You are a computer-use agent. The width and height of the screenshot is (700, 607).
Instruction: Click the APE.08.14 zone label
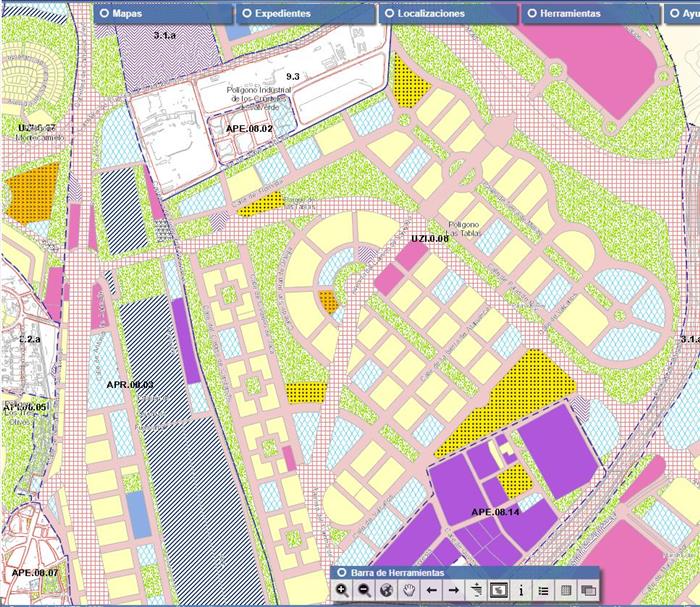495,512
